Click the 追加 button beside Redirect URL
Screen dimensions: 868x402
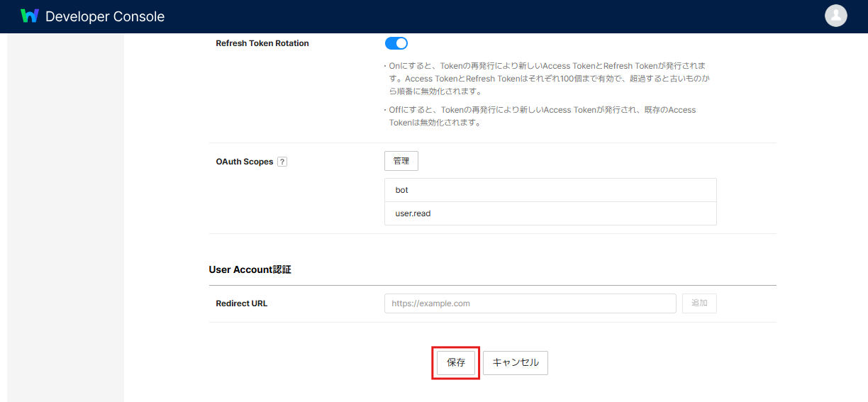pos(699,303)
